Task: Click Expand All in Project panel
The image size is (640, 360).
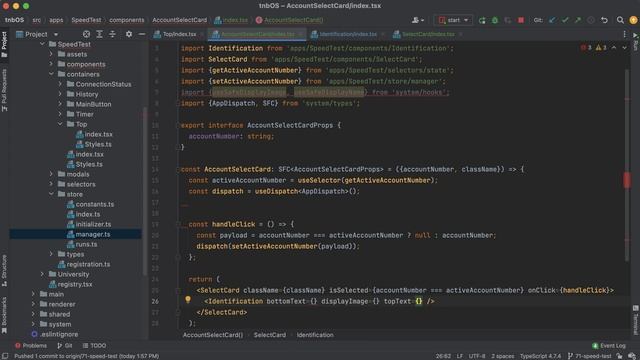Action: tap(99, 34)
